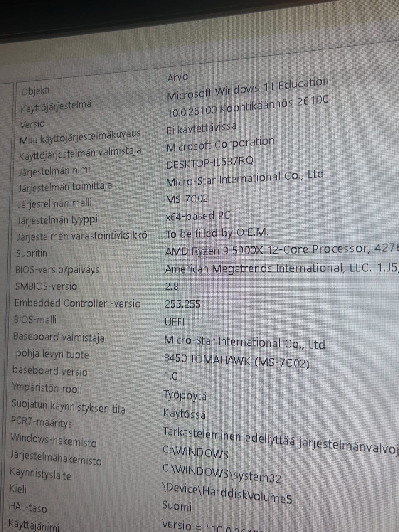Select the x64-based PC value
Image resolution: width=399 pixels, height=532 pixels.
(197, 216)
